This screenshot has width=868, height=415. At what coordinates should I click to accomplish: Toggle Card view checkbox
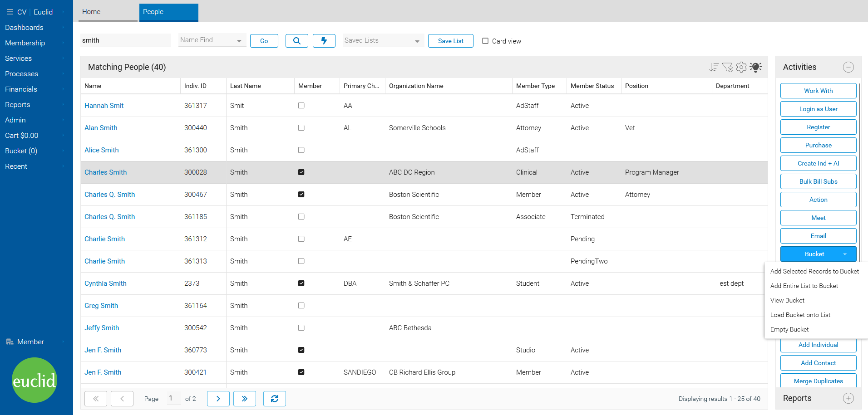tap(485, 41)
